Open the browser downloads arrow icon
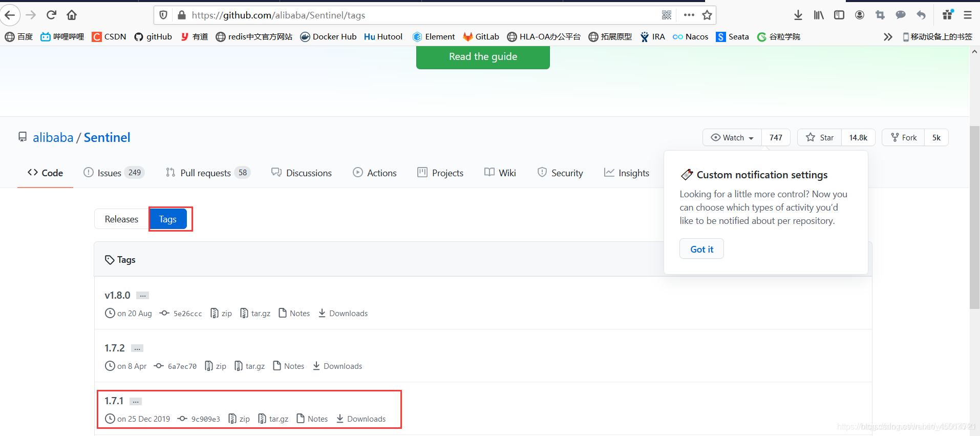Image resolution: width=980 pixels, height=436 pixels. [798, 15]
